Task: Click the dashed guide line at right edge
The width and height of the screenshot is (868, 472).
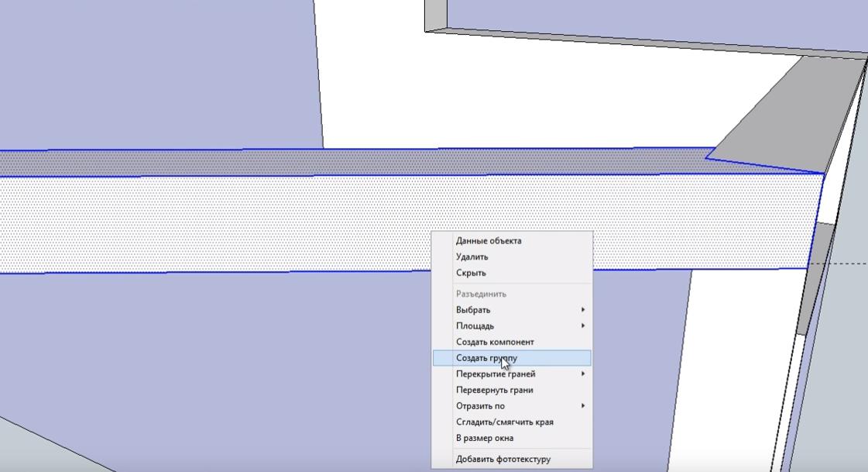Action: coord(844,264)
